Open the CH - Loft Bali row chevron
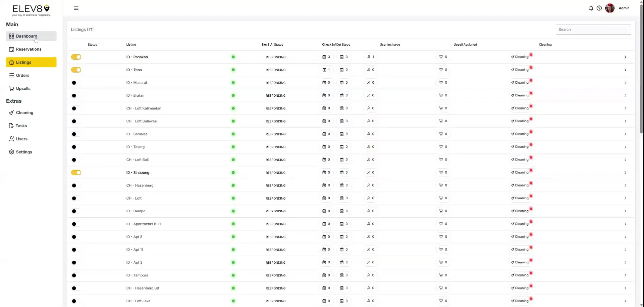 click(x=625, y=160)
